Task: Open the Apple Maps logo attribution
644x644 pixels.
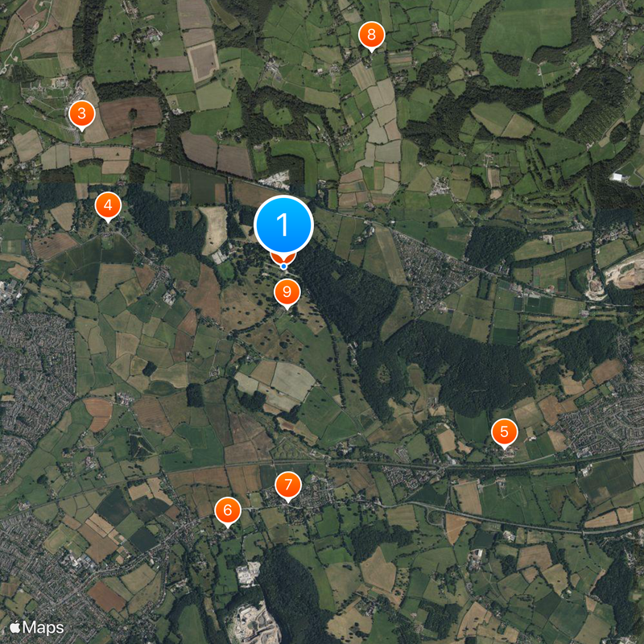Action: (x=36, y=627)
